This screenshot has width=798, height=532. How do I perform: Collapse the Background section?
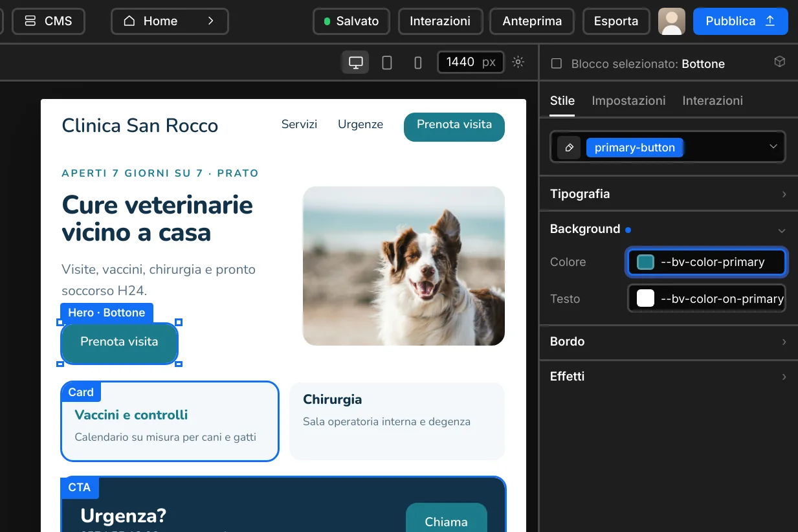click(x=669, y=229)
